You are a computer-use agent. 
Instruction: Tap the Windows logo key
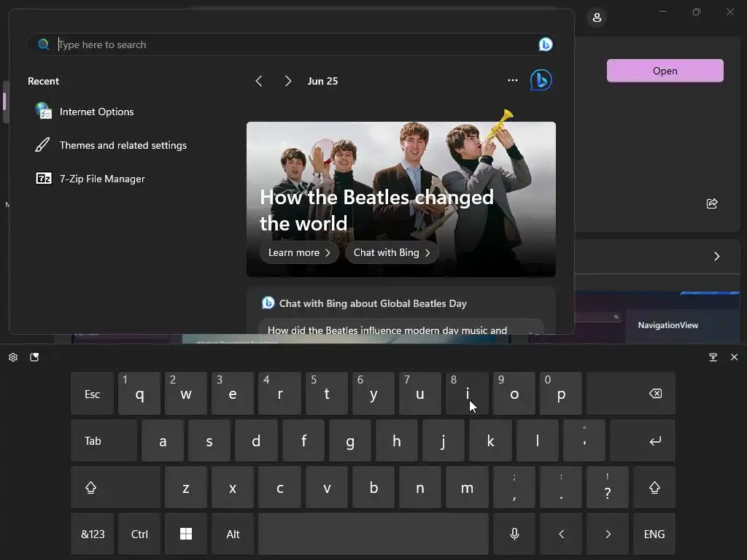(186, 534)
